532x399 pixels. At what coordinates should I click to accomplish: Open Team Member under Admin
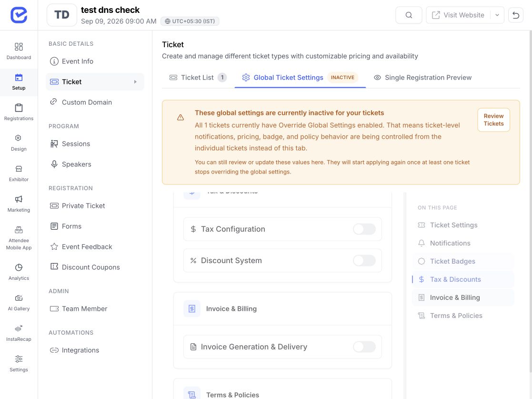[x=95, y=309]
